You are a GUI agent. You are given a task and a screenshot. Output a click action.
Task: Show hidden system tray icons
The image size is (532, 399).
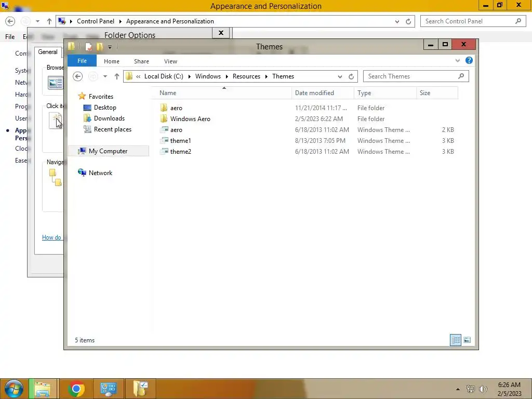pos(458,389)
